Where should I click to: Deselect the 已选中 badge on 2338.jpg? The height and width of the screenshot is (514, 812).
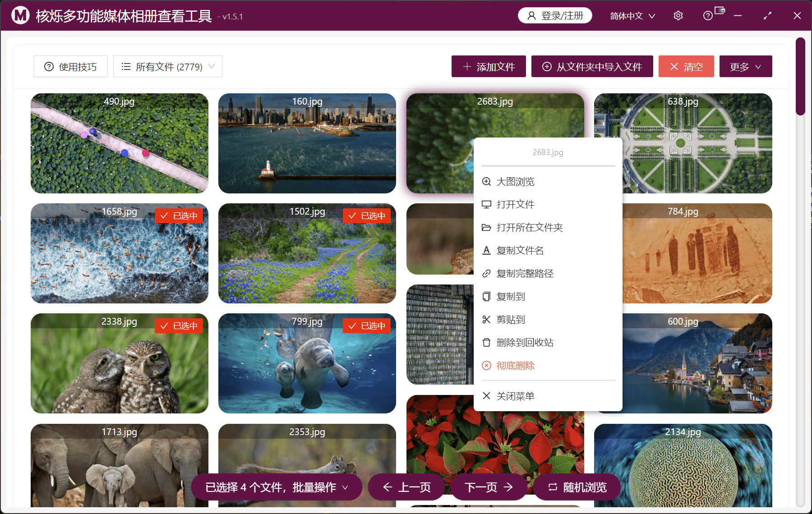179,326
